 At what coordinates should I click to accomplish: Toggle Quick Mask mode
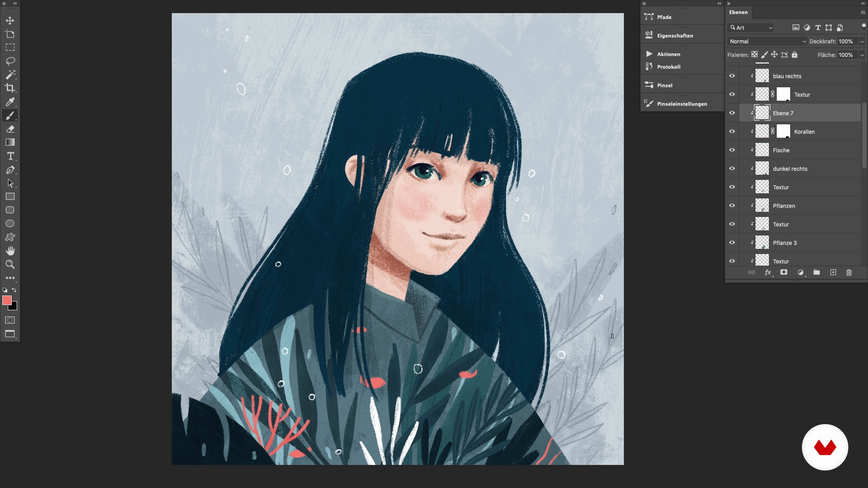pyautogui.click(x=10, y=320)
